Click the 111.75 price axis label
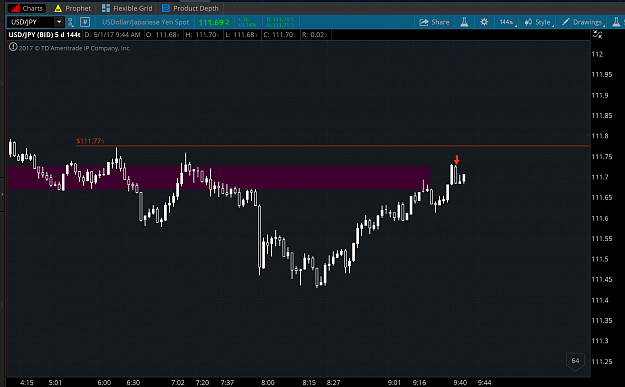 click(x=602, y=157)
